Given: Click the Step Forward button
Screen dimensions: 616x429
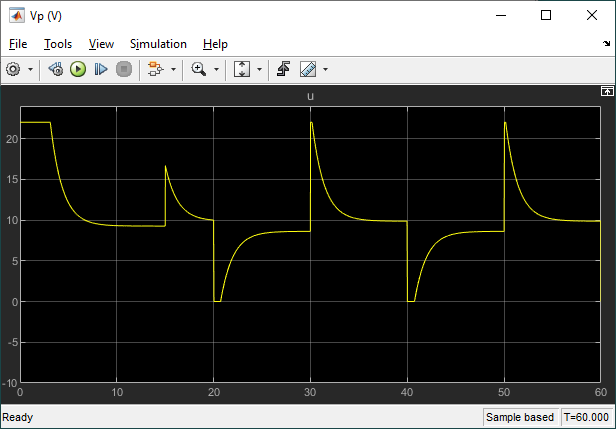Looking at the screenshot, I should 101,69.
